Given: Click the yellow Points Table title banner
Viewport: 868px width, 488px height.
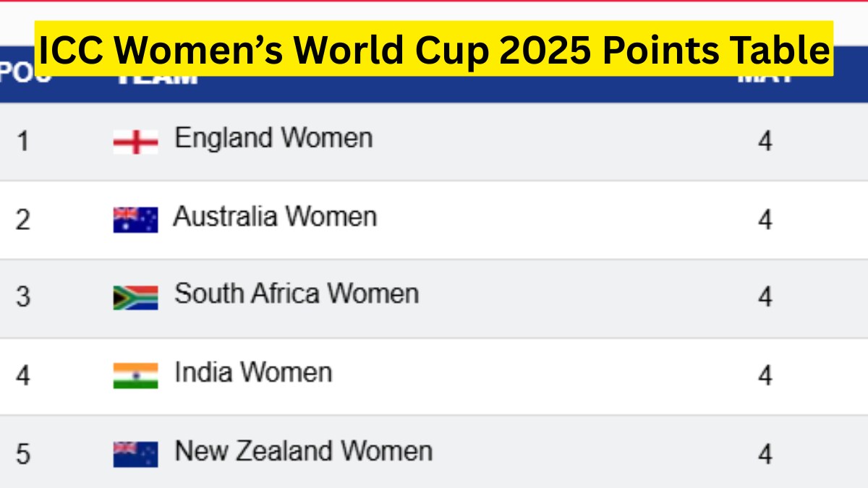Looking at the screenshot, I should (434, 49).
